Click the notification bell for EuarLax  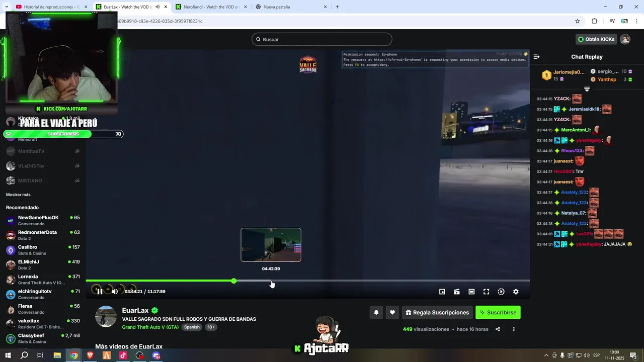click(x=376, y=313)
